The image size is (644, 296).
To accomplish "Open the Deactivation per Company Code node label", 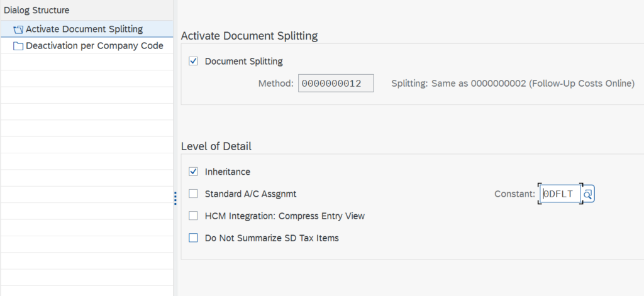I will 94,46.
